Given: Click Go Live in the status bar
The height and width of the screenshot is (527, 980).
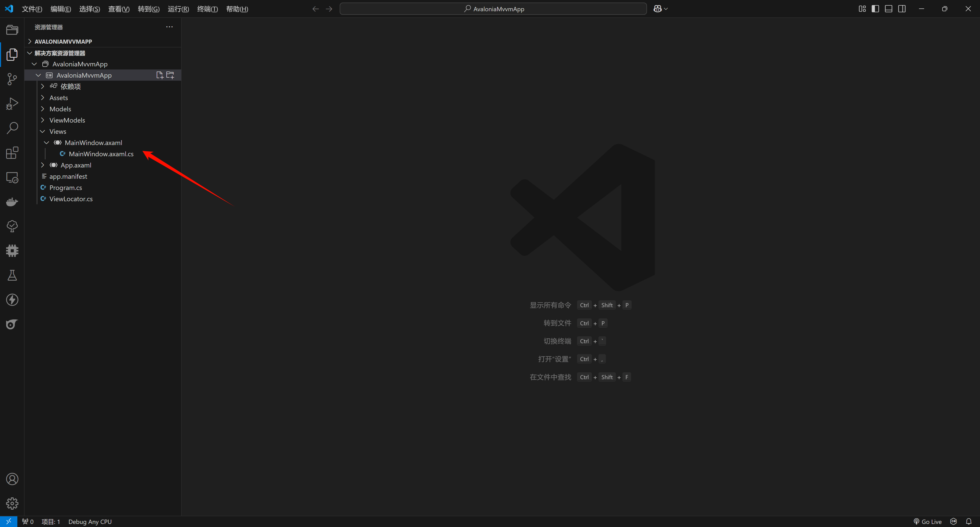Looking at the screenshot, I should pyautogui.click(x=927, y=522).
